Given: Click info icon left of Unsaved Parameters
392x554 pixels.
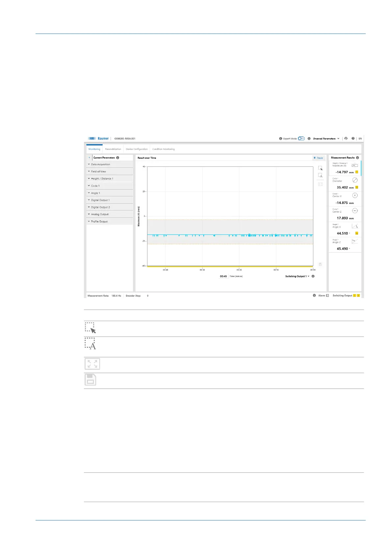Looking at the screenshot, I should click(309, 139).
